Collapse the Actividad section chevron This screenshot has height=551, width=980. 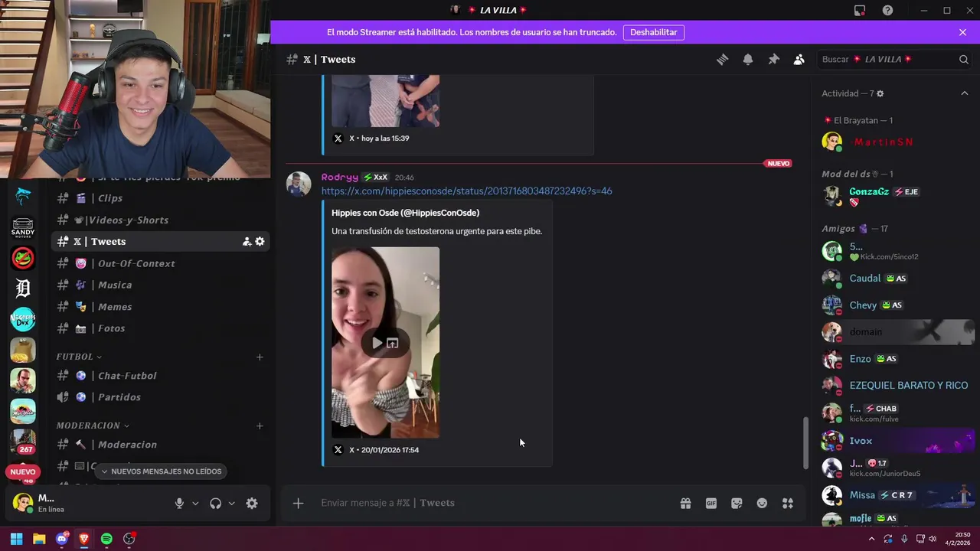pos(965,93)
